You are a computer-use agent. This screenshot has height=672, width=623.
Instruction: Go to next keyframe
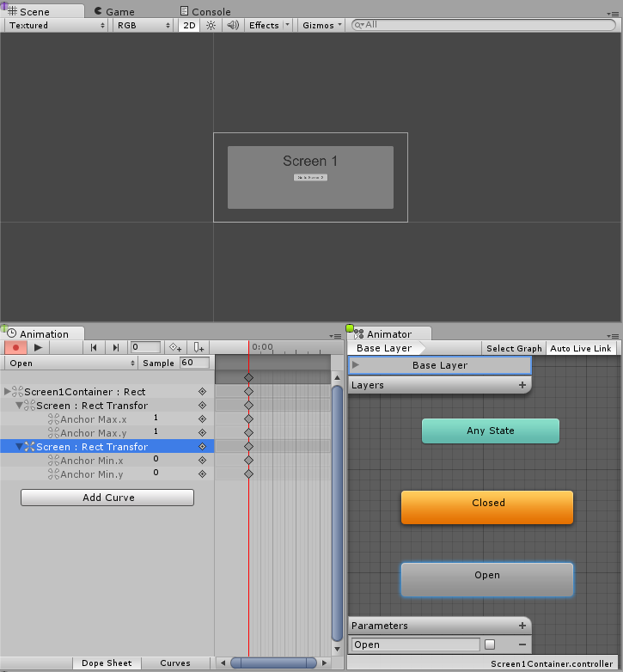(x=116, y=347)
